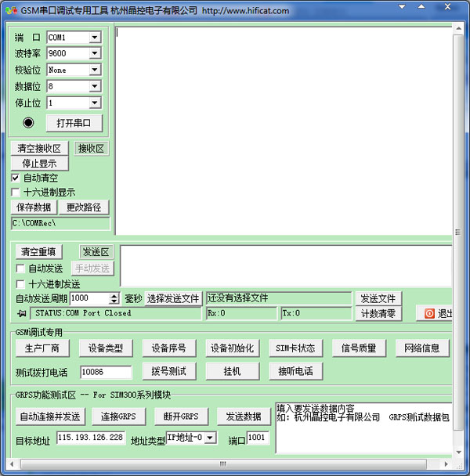The image size is (470, 476).
Task: Click the 目标地址 field 115.193.126.228
Action: pos(91,438)
